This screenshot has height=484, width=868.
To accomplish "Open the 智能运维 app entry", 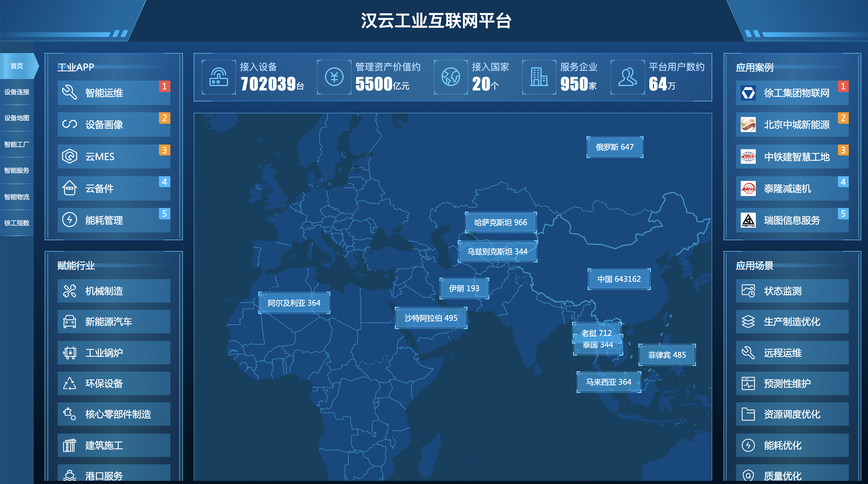I will (114, 93).
